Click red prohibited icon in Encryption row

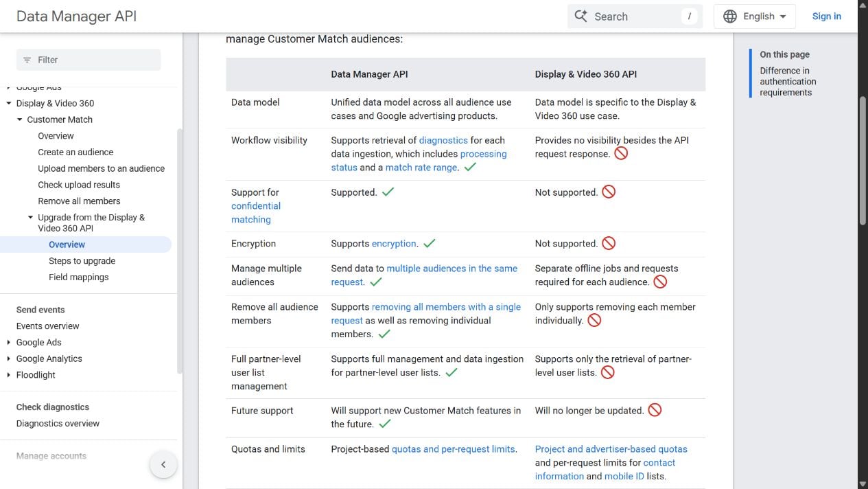click(x=609, y=243)
